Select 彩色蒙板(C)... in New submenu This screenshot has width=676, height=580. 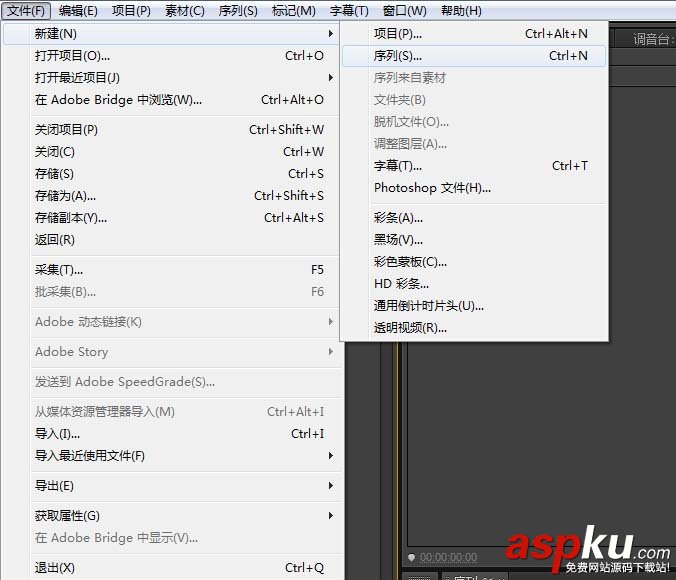(474, 261)
